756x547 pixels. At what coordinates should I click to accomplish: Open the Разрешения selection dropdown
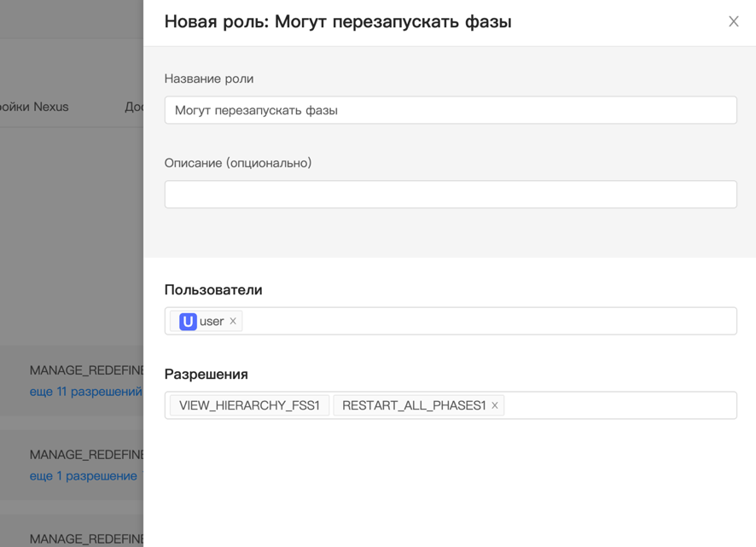click(619, 405)
